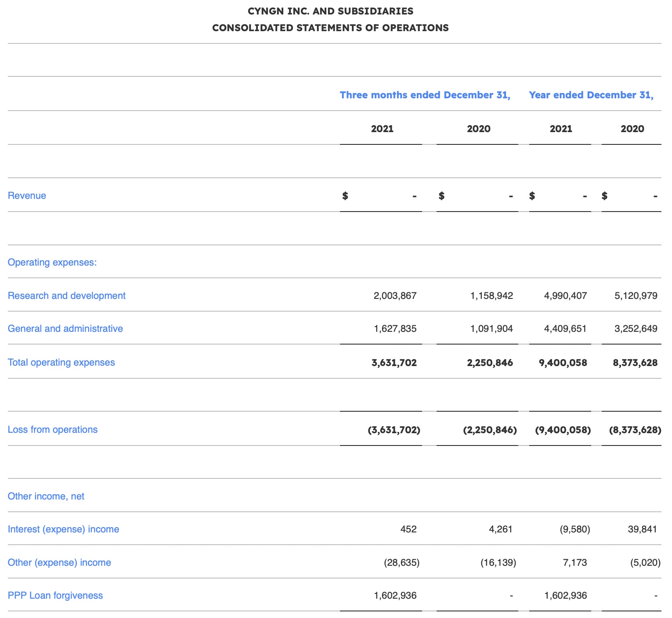Select total operating expenses 8,373,628
Viewport: 672px width, 618px height.
pos(635,363)
